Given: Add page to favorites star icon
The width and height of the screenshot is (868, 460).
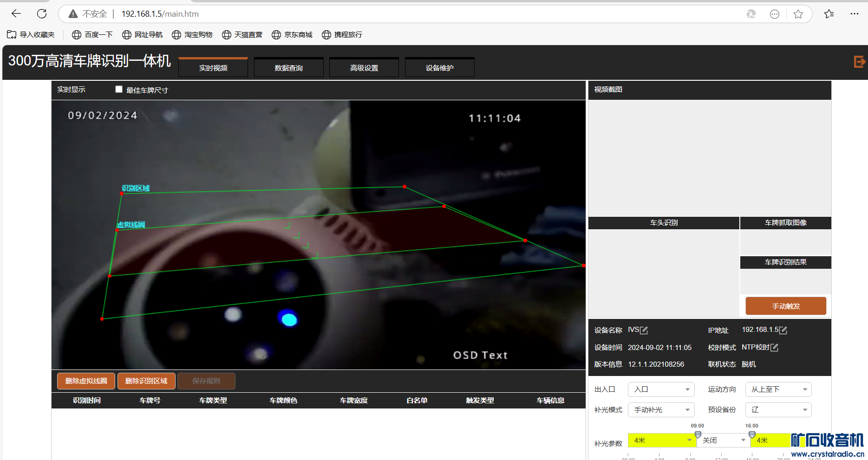Looking at the screenshot, I should 798,14.
